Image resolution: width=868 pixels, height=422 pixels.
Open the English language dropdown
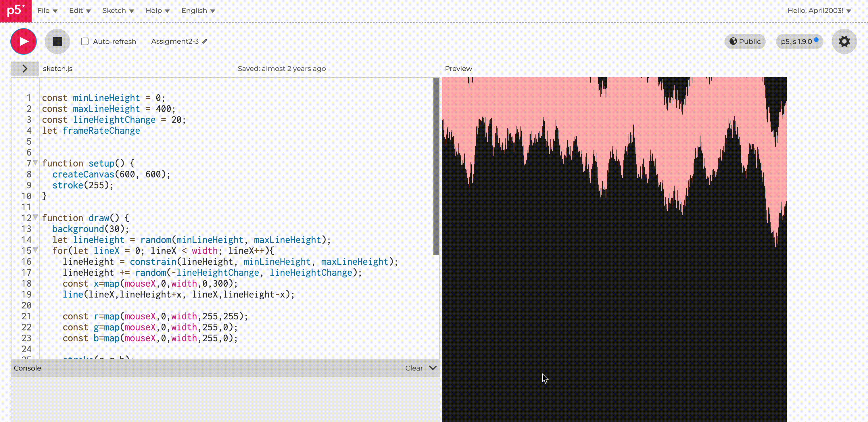point(198,11)
